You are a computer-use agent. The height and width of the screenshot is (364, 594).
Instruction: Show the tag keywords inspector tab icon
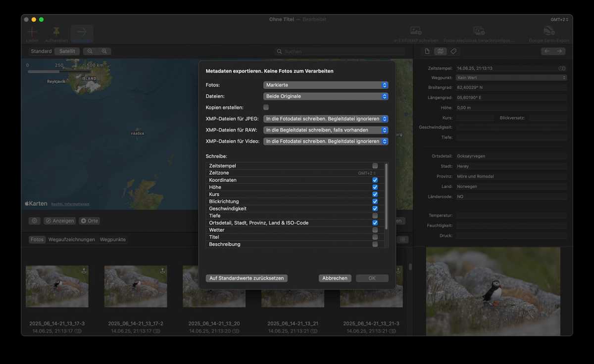coord(453,51)
